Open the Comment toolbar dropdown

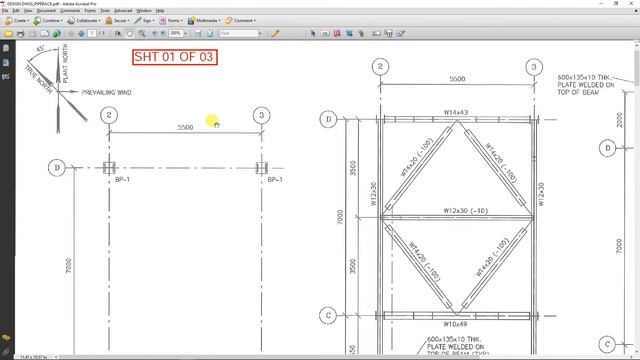(x=240, y=20)
